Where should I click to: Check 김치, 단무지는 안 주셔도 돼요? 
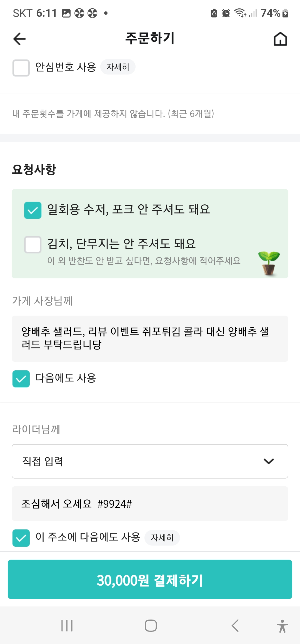pyautogui.click(x=33, y=245)
